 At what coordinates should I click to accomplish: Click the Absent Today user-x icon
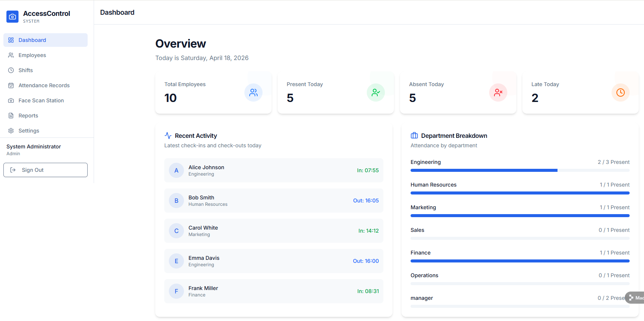[498, 93]
